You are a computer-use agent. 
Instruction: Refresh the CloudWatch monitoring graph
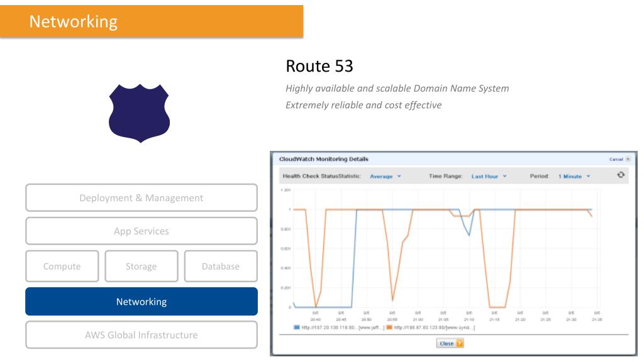click(x=621, y=175)
